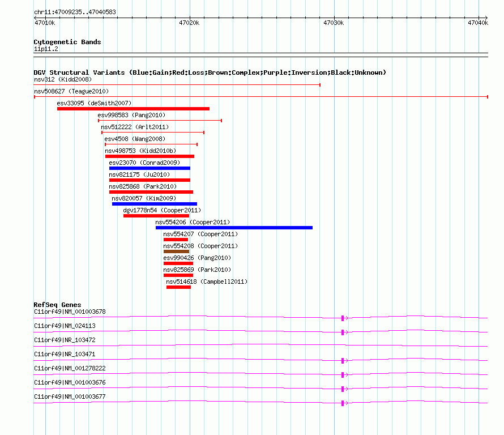The width and height of the screenshot is (504, 435).
Task: Select C11orf49|NR_103471 transcript label
Action: click(x=65, y=355)
